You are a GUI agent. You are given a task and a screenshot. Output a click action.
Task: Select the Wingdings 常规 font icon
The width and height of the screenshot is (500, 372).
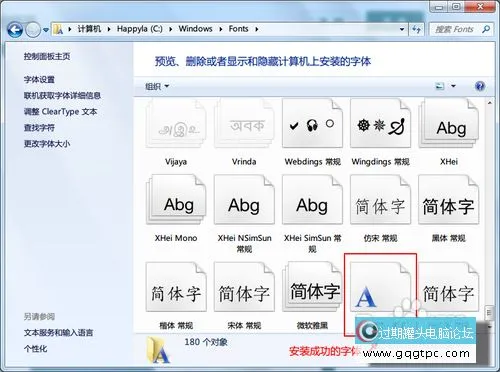point(380,124)
